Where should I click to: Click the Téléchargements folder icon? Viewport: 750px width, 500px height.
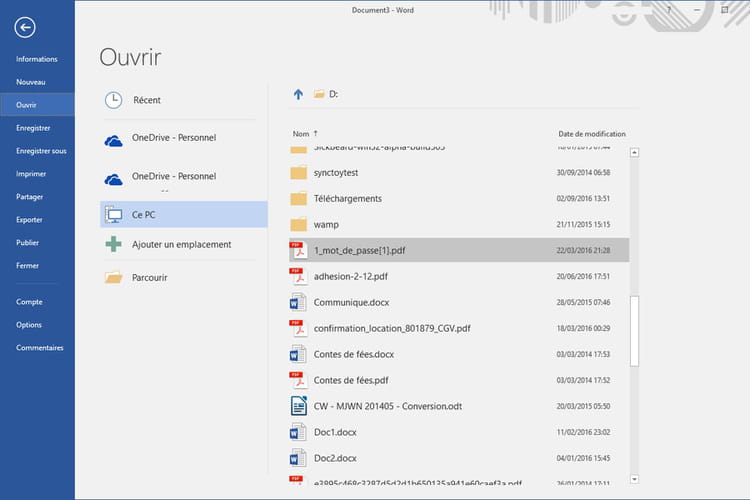pyautogui.click(x=298, y=198)
